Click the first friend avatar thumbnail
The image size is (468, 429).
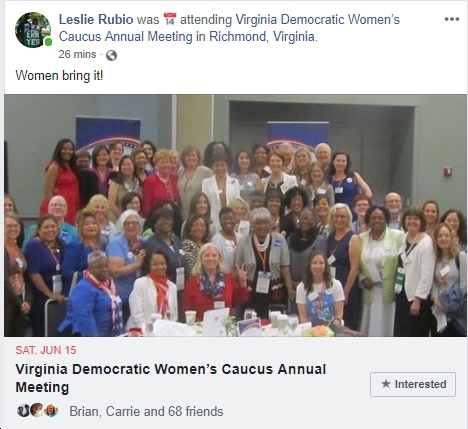(23, 410)
